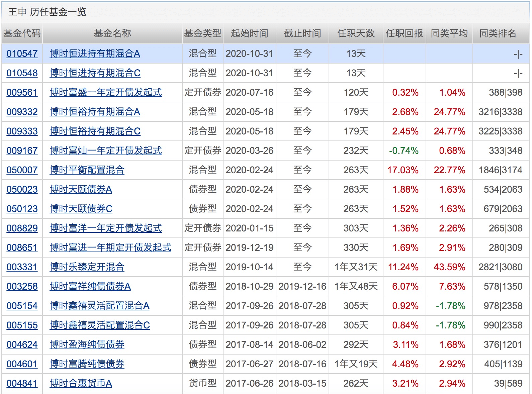The height and width of the screenshot is (394, 532).
Task: Open fund 博时鑫禧灵活配置混合A
Action: pos(99,306)
